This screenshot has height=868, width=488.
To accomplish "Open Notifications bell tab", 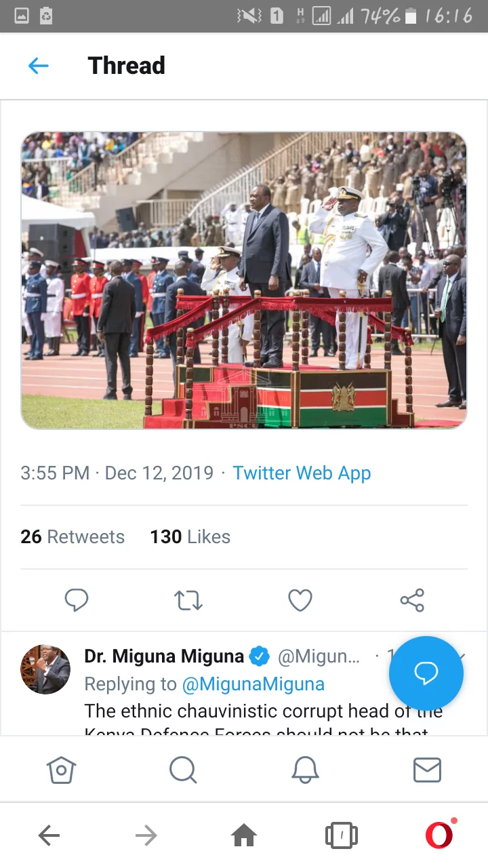I will 305,770.
